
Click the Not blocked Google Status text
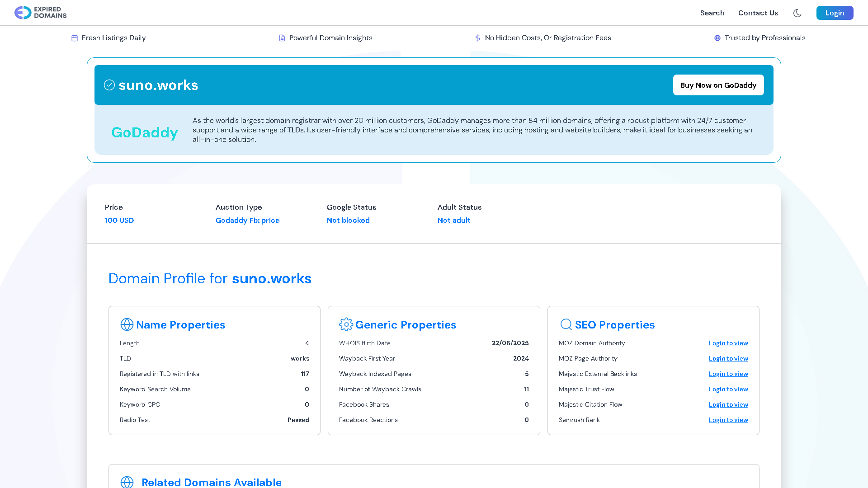(348, 220)
